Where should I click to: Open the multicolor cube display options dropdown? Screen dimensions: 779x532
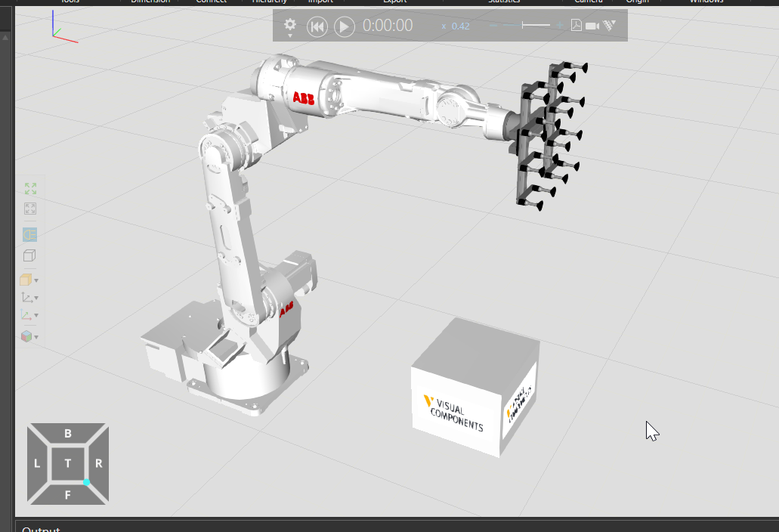pos(29,337)
